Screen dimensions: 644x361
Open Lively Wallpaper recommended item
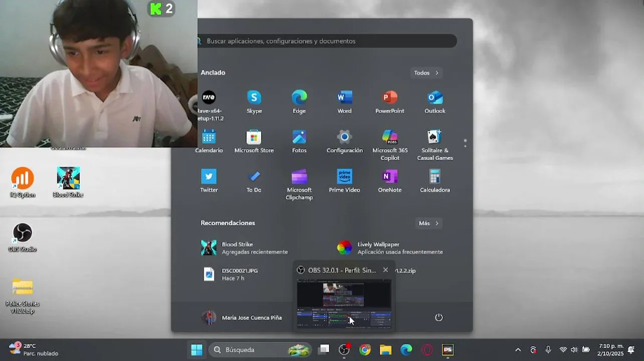point(390,248)
